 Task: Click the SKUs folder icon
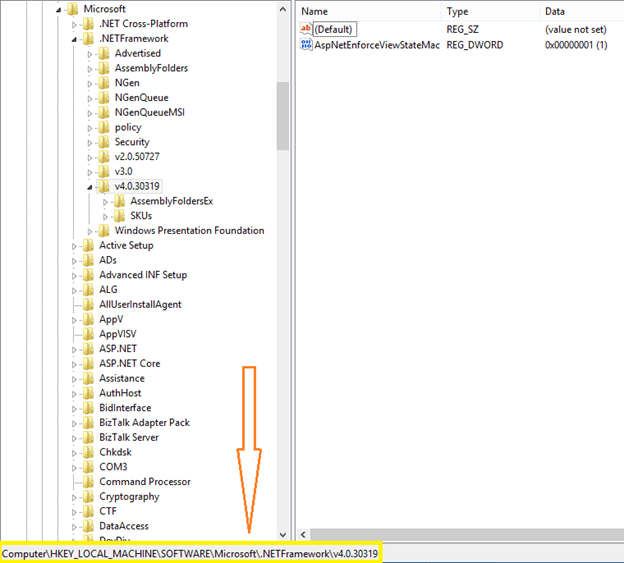coord(119,216)
